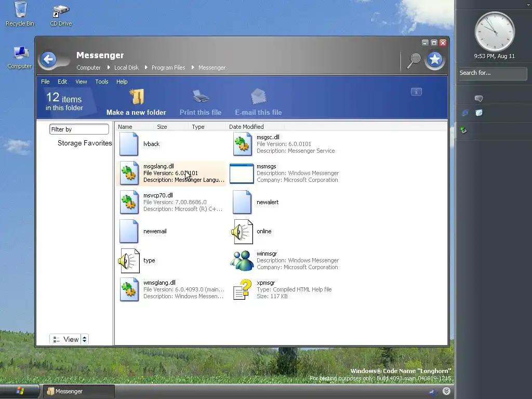Click the "wmsglang.dll" file name text
The width and height of the screenshot is (532, 399).
159,283
